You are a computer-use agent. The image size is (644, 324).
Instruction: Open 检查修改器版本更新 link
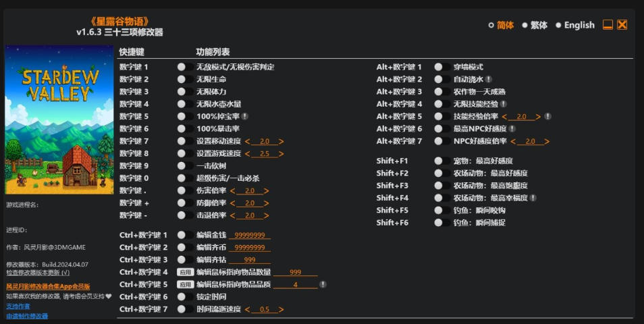(38, 272)
